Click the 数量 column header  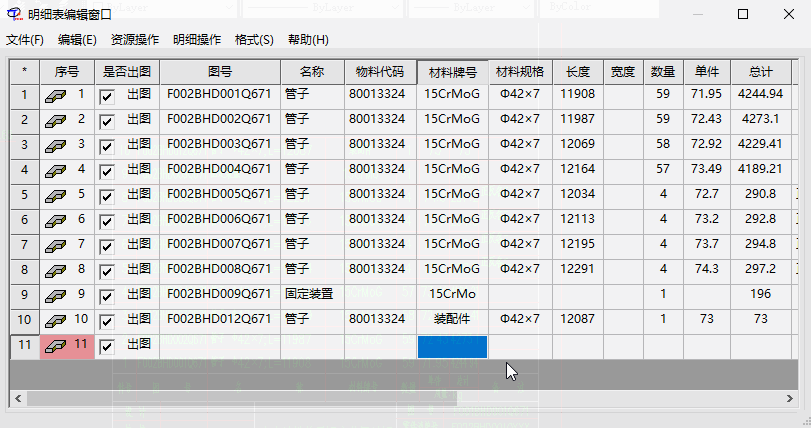point(663,72)
